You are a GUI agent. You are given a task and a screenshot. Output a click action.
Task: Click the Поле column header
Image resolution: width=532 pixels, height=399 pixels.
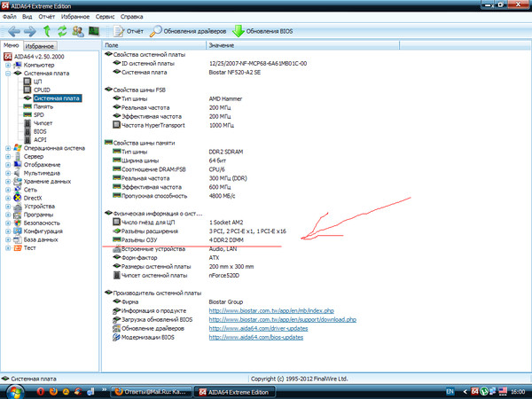pyautogui.click(x=154, y=45)
